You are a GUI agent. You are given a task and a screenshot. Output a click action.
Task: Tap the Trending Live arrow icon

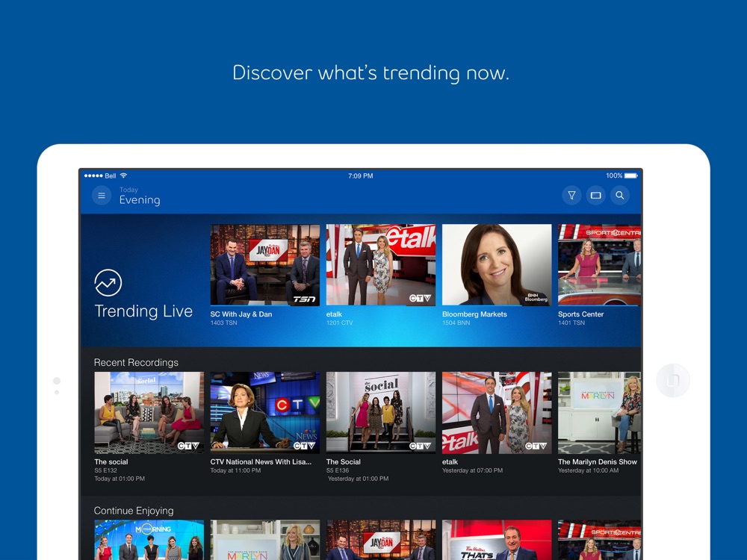(x=108, y=283)
